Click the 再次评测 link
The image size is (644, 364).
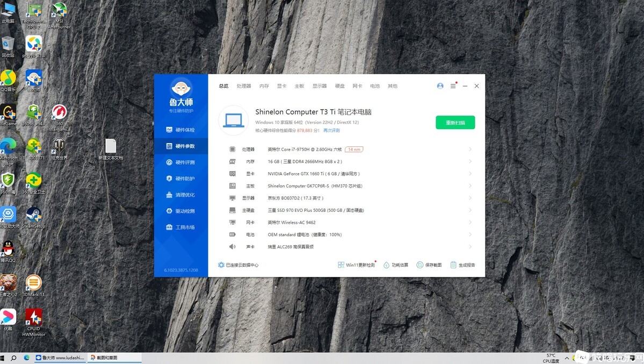pyautogui.click(x=331, y=130)
